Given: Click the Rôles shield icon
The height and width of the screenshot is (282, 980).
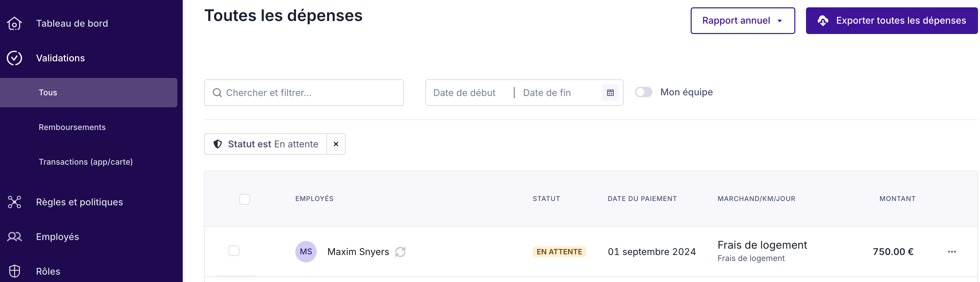Looking at the screenshot, I should [x=14, y=271].
